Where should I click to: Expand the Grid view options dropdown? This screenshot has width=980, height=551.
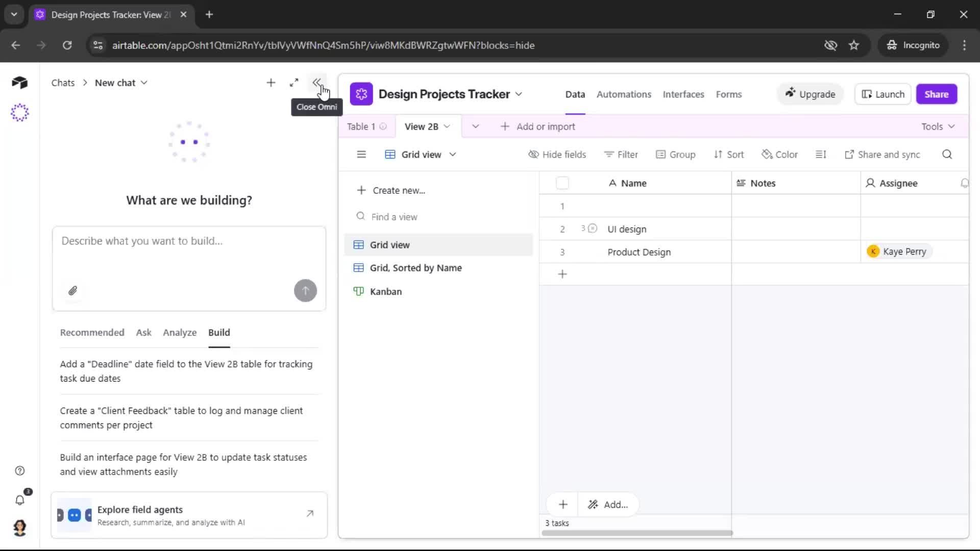click(x=452, y=155)
